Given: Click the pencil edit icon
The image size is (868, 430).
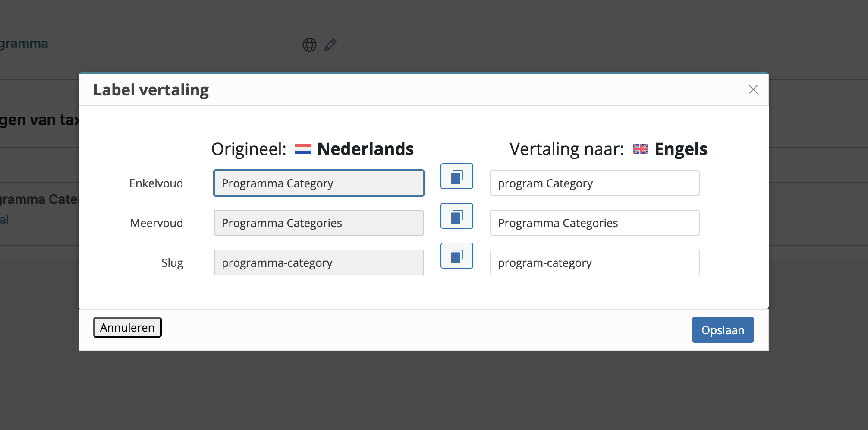Looking at the screenshot, I should coord(330,45).
